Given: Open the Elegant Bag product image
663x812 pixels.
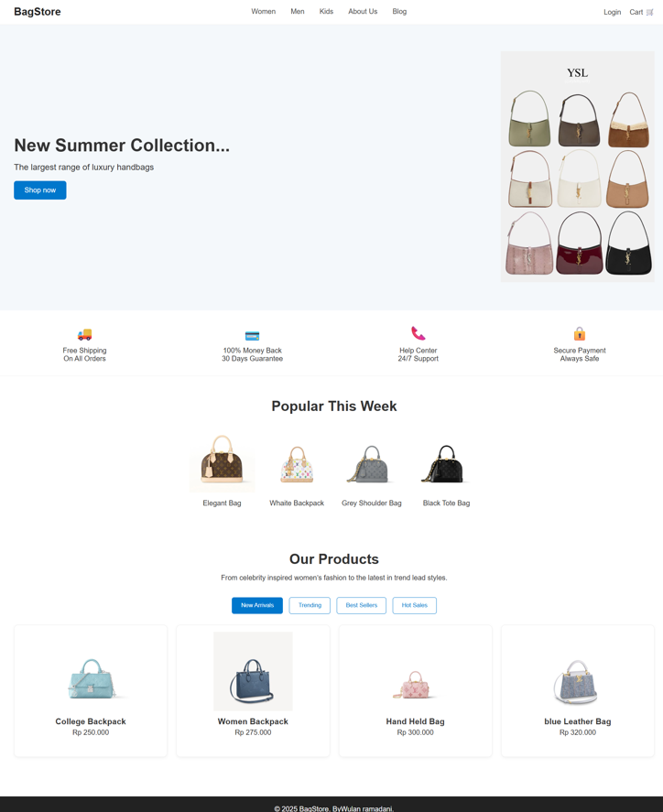Looking at the screenshot, I should pos(223,460).
